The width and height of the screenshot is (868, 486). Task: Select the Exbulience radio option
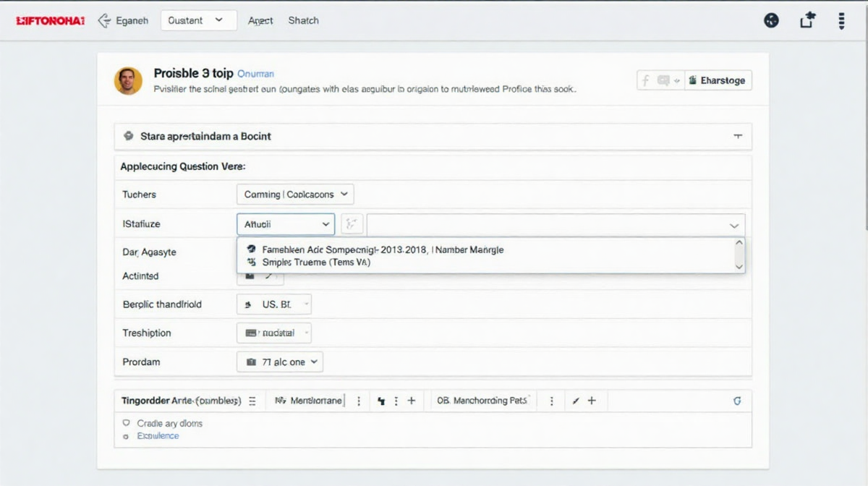[x=126, y=437]
